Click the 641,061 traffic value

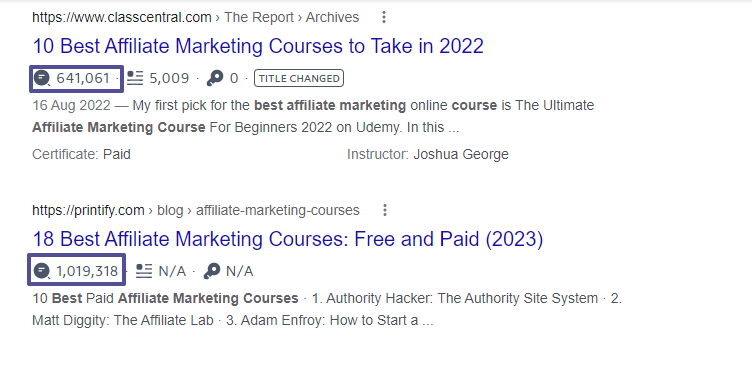(x=83, y=78)
